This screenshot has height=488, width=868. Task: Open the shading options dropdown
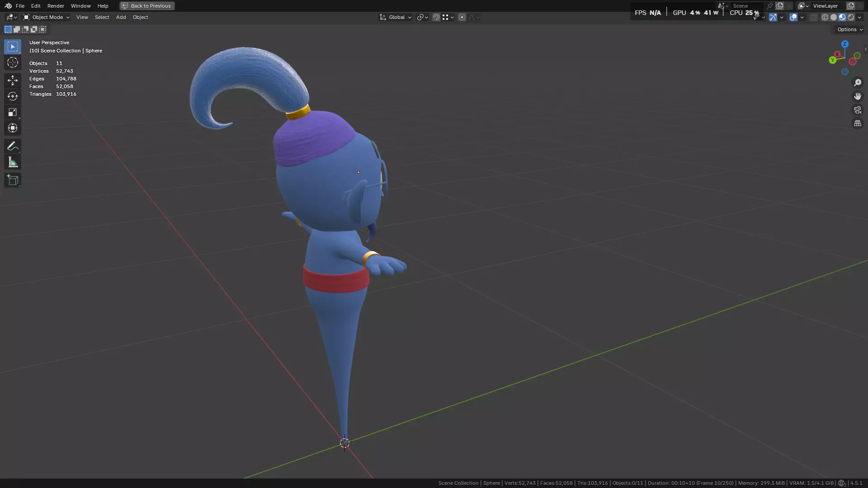(x=859, y=17)
